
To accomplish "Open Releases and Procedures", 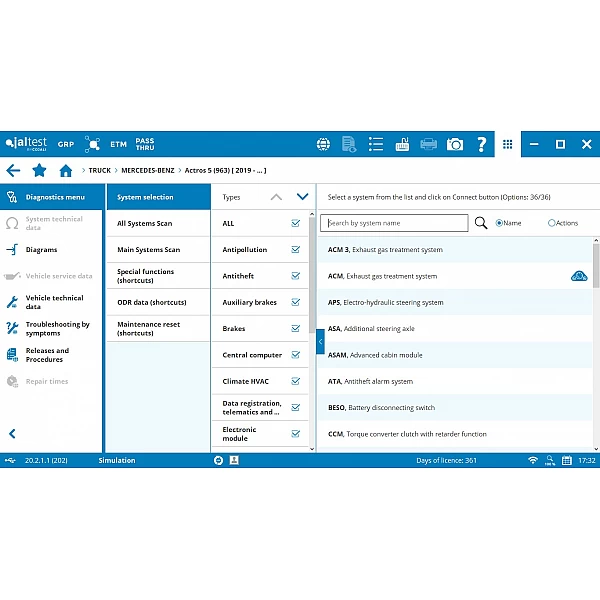I will 52,355.
